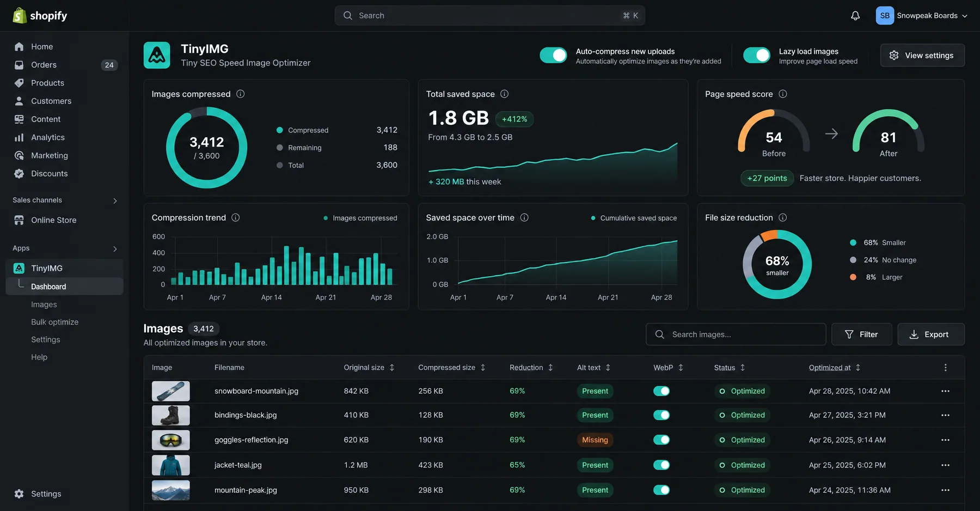Click the Shopify logo
The height and width of the screenshot is (511, 980).
coord(40,16)
